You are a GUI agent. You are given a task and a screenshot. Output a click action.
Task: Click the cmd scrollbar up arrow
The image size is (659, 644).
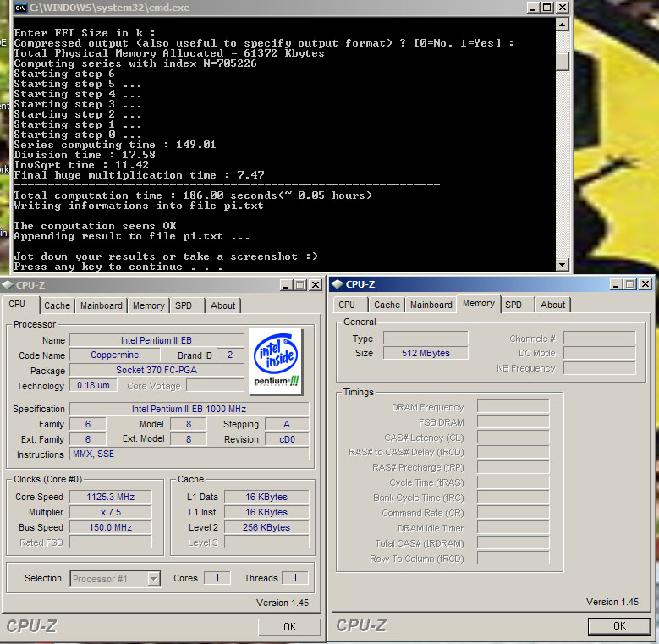click(x=563, y=25)
